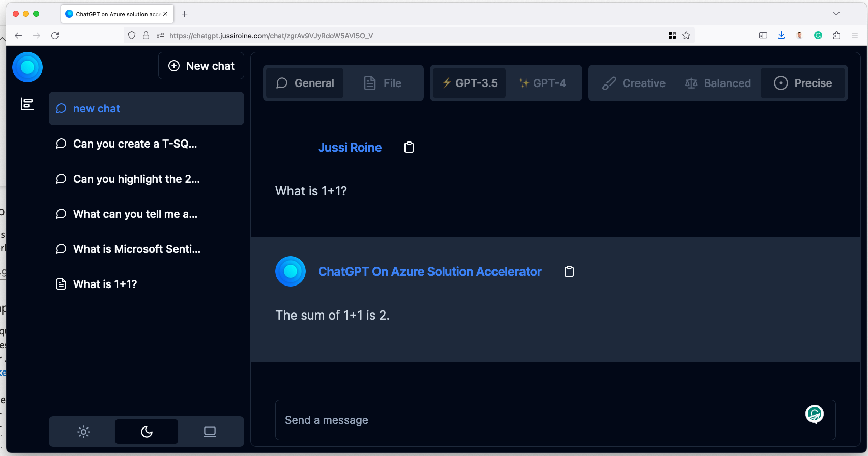868x456 pixels.
Task: Open 'What can you tell me a...' chat
Action: 147,214
